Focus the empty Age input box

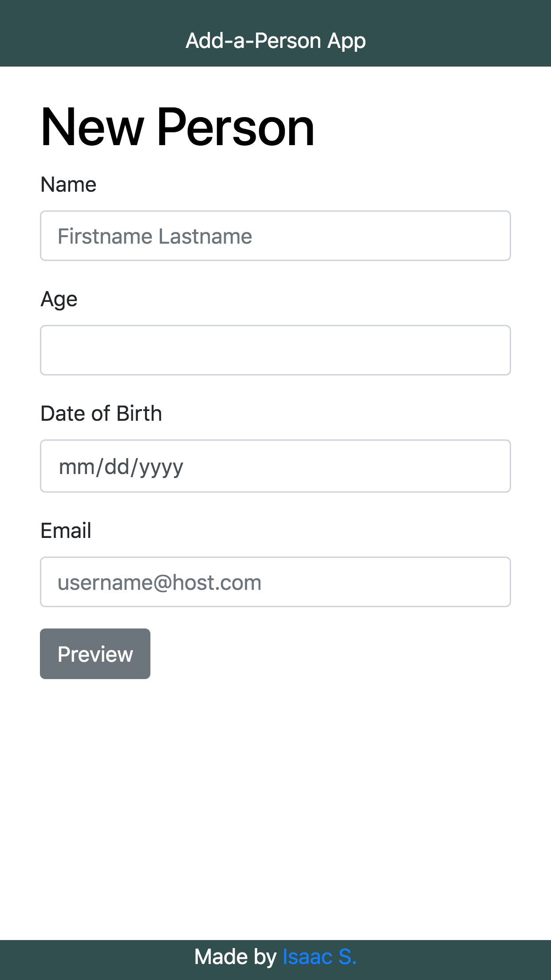click(275, 350)
